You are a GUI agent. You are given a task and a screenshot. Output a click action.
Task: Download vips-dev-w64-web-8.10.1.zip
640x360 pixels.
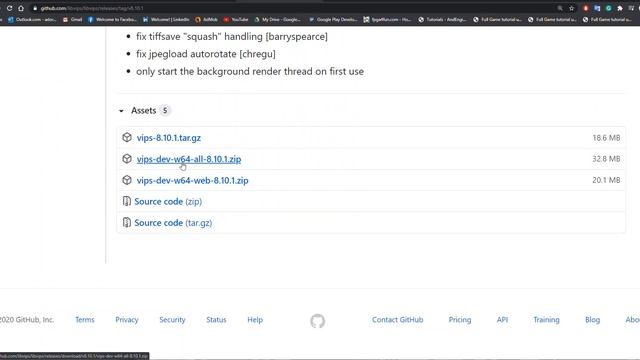[192, 180]
